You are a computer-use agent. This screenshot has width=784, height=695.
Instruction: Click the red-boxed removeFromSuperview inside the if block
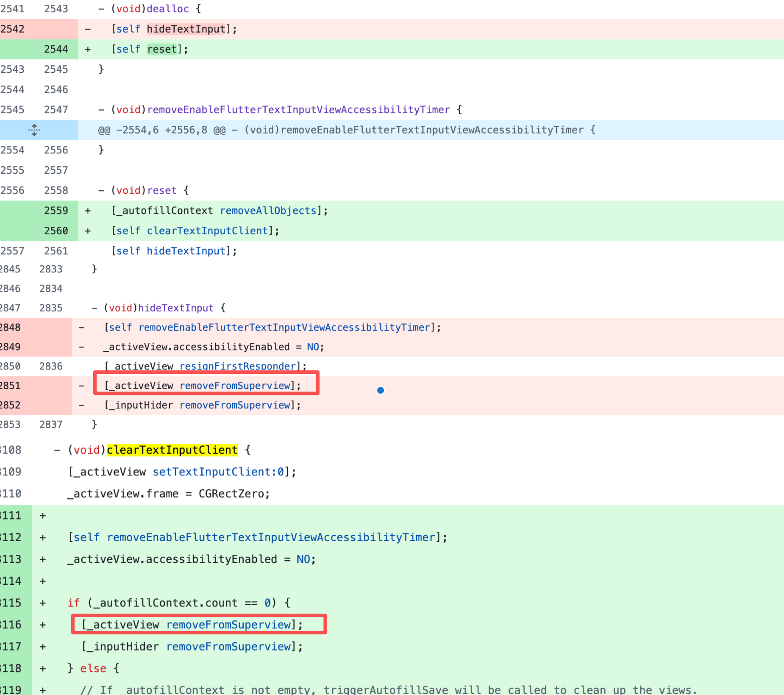[x=228, y=625]
